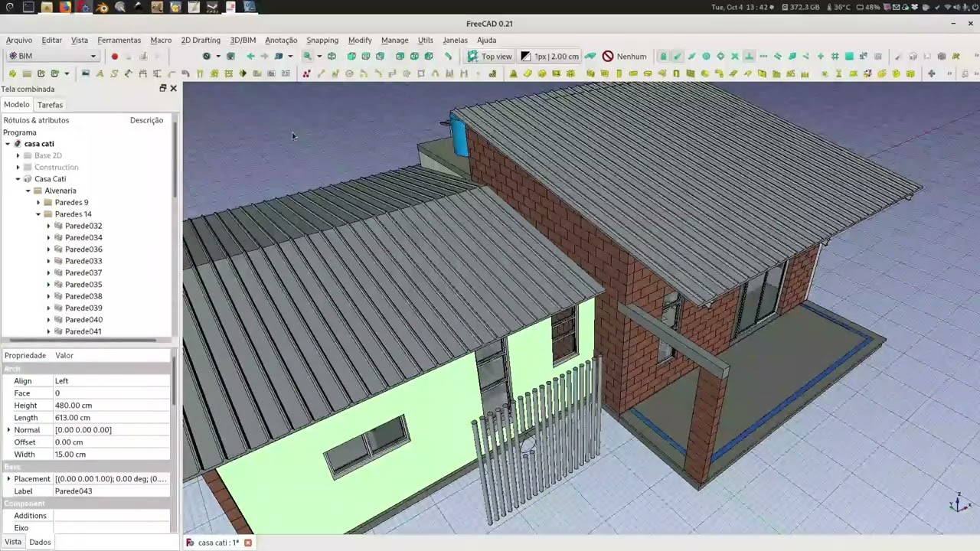The image size is (980, 551).
Task: Open the 3D/BIM menu
Action: [x=243, y=40]
